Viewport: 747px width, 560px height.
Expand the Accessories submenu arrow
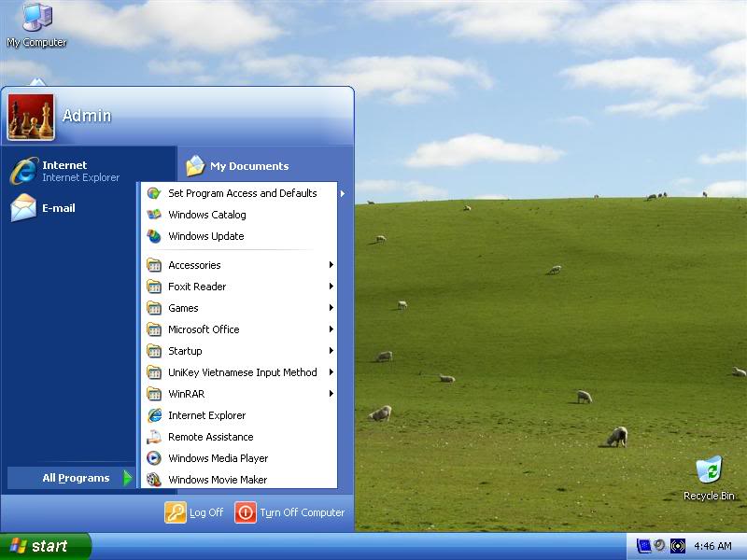click(331, 265)
